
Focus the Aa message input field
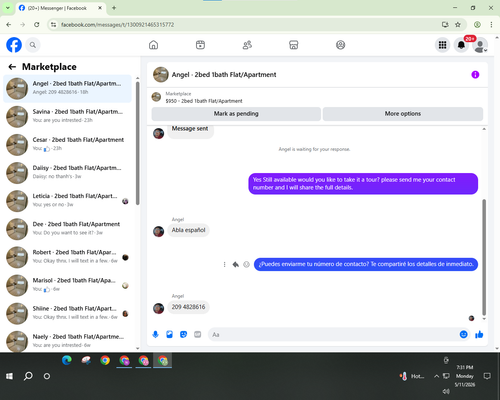333,334
